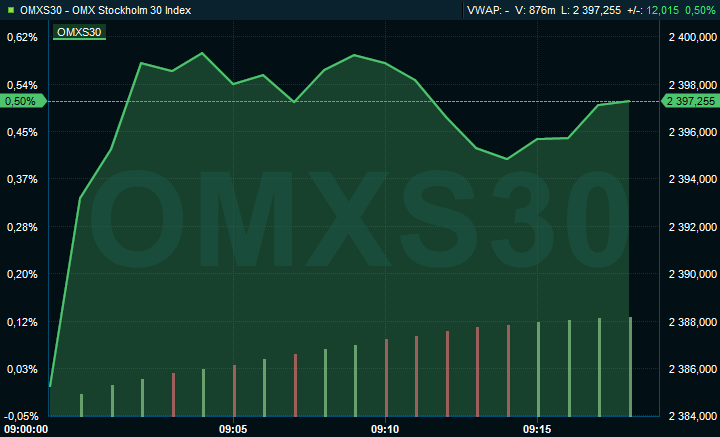This screenshot has height=437, width=720.
Task: Click the 0,62% left axis label
Action: click(22, 37)
